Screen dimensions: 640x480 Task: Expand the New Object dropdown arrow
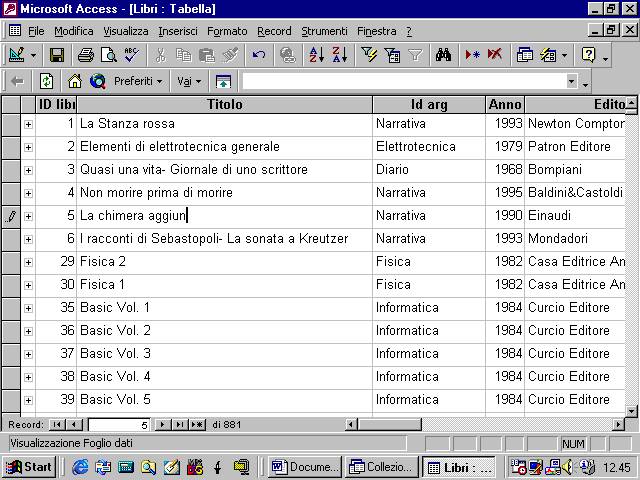pyautogui.click(x=564, y=55)
